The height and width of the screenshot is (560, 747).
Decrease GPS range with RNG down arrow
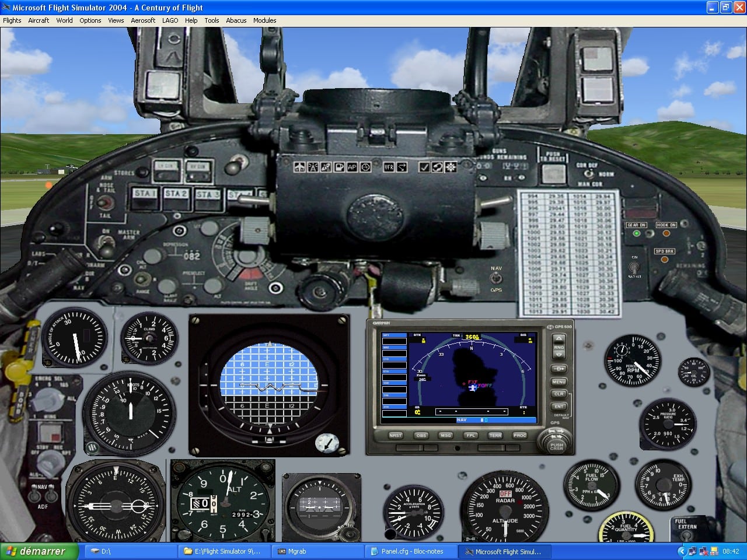click(x=558, y=355)
